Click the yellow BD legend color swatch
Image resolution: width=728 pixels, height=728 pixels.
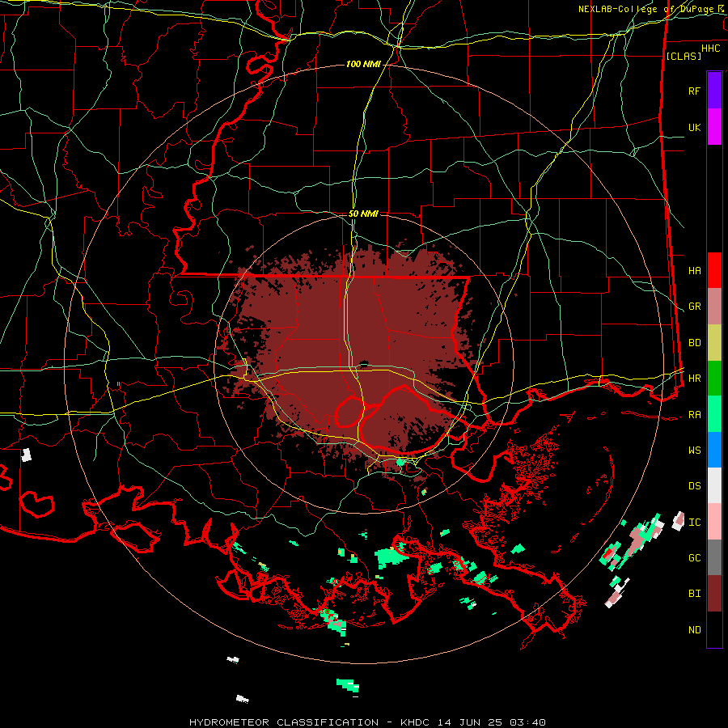[x=714, y=343]
